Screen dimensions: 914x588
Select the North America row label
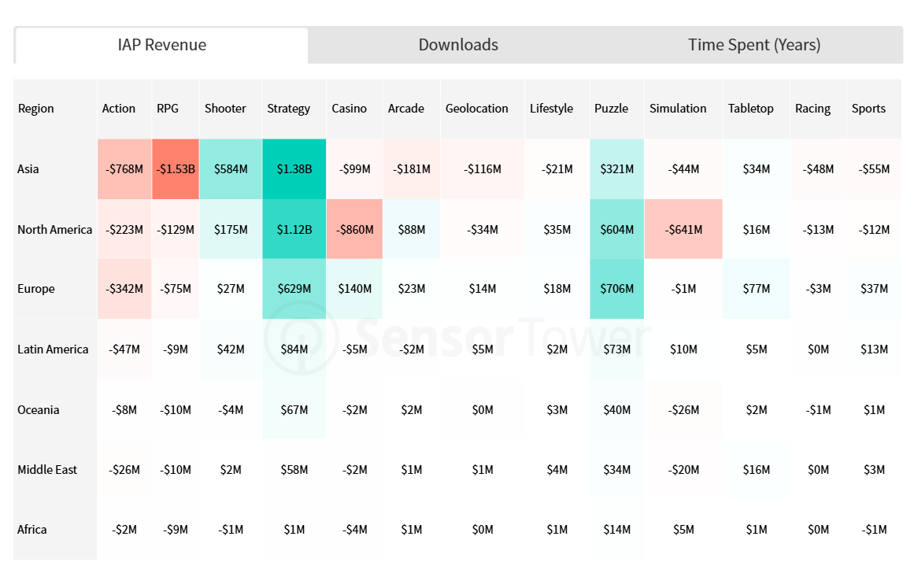[x=54, y=230]
